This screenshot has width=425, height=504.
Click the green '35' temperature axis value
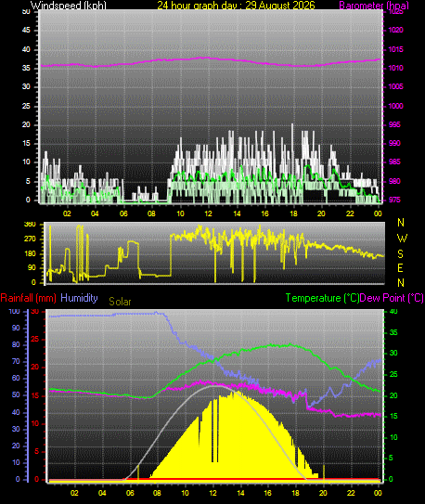pos(393,332)
